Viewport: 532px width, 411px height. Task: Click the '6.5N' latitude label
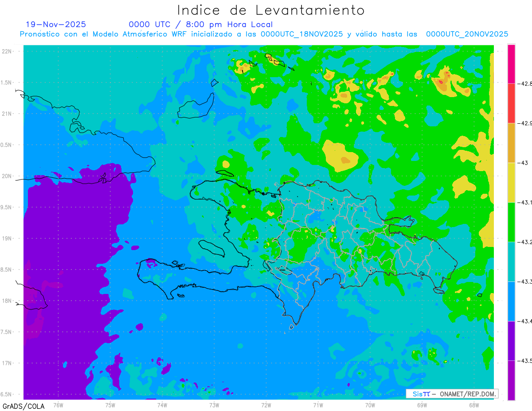click(6, 394)
